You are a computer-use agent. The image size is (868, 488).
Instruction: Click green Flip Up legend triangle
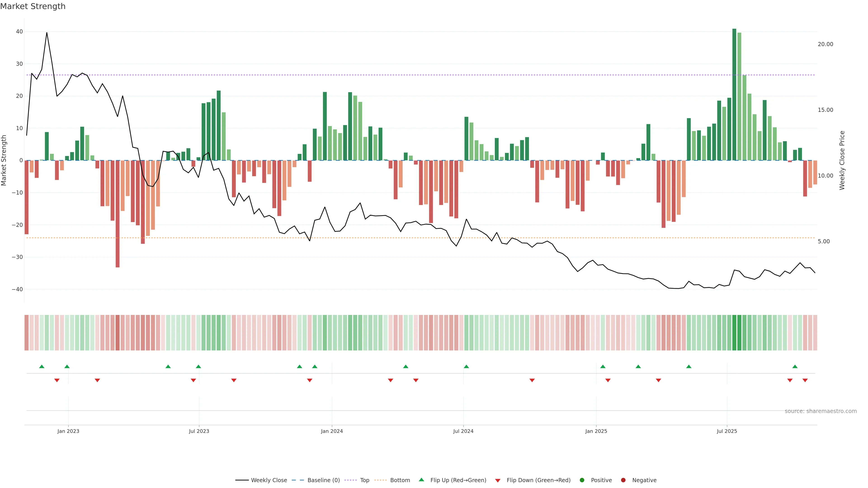click(421, 480)
